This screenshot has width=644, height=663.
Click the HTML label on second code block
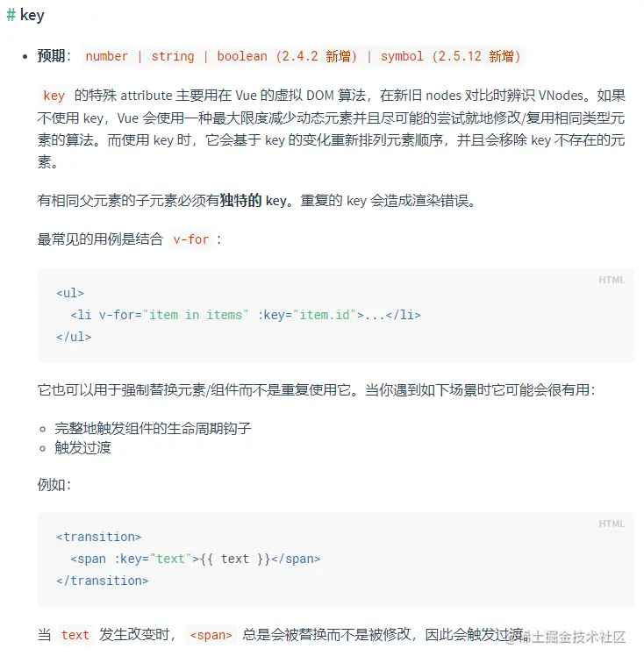tap(612, 524)
